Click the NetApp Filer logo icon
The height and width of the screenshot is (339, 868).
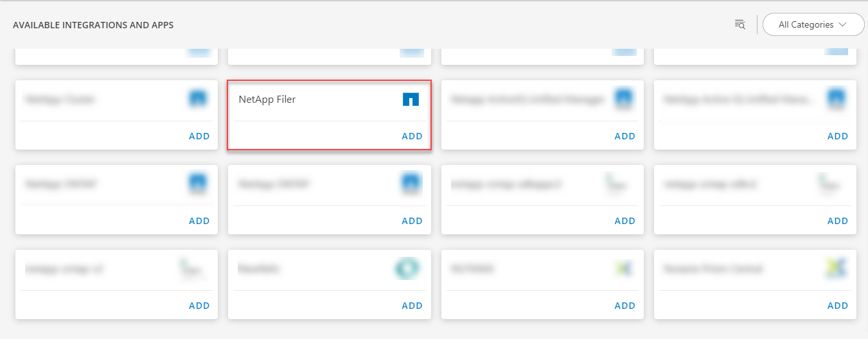click(x=411, y=99)
